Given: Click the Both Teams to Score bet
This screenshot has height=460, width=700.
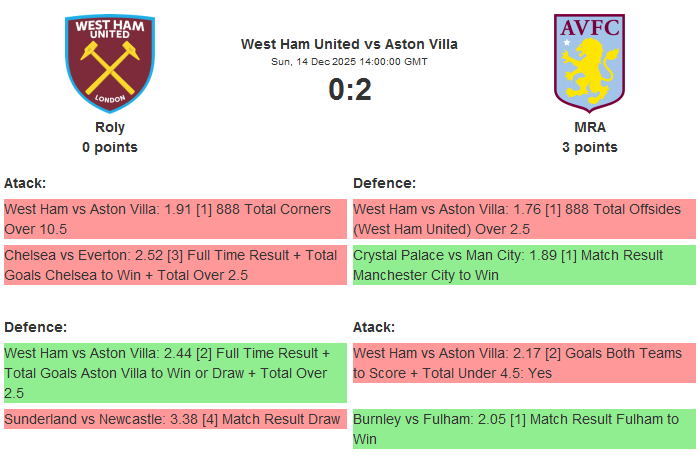Looking at the screenshot, I should tap(524, 363).
